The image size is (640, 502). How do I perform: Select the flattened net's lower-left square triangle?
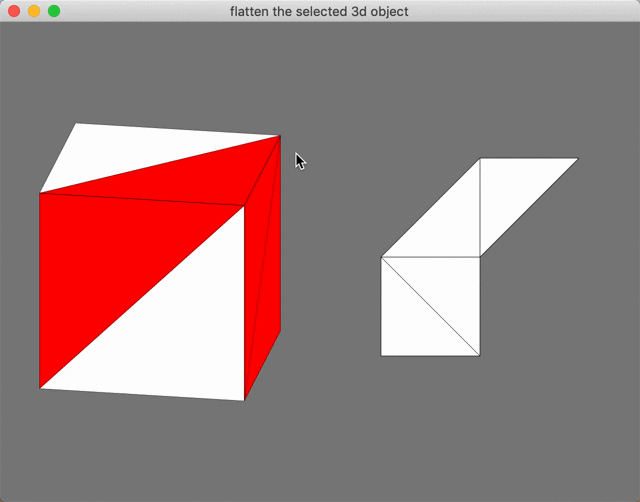click(x=412, y=324)
